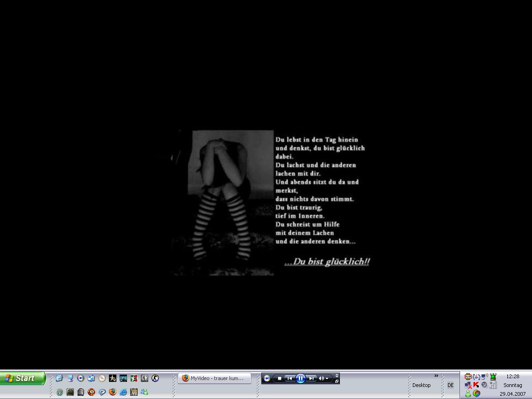Viewport: 532px width, 399px height.
Task: Switch to MyVideo Firefox taskbar window
Action: [215, 378]
